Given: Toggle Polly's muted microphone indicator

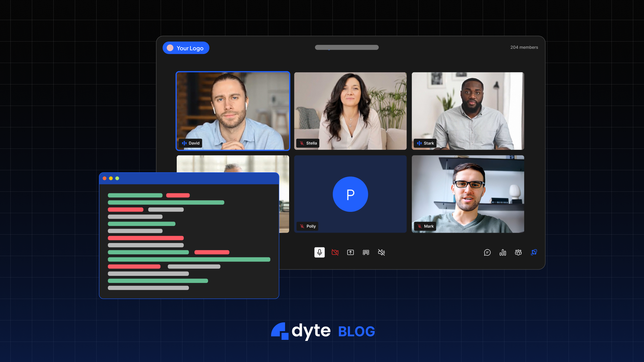Looking at the screenshot, I should tap(302, 226).
